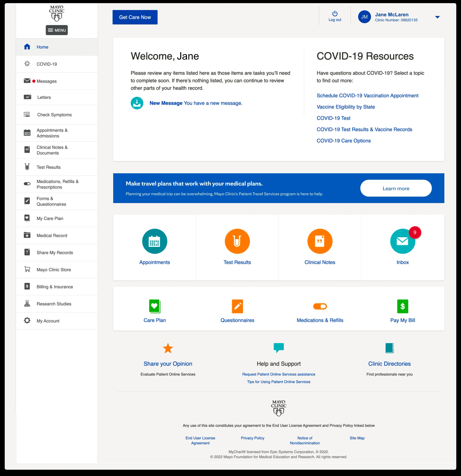461x476 pixels.
Task: Open COVID-19 Care Options link
Action: [x=344, y=141]
